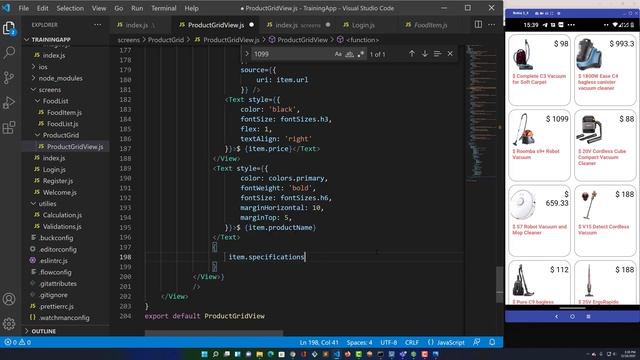Screen dimensions: 640x360
Task: Switch to the FoodItem.js tab
Action: (x=431, y=25)
